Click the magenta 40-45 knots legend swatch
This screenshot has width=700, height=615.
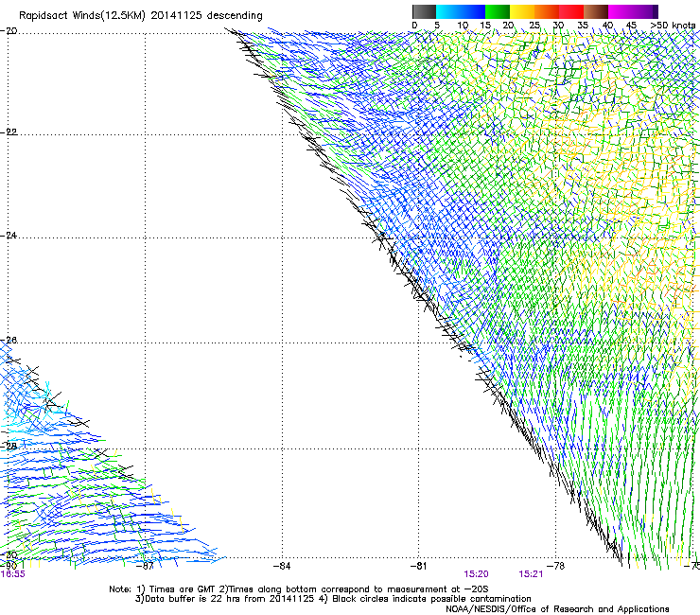point(621,11)
